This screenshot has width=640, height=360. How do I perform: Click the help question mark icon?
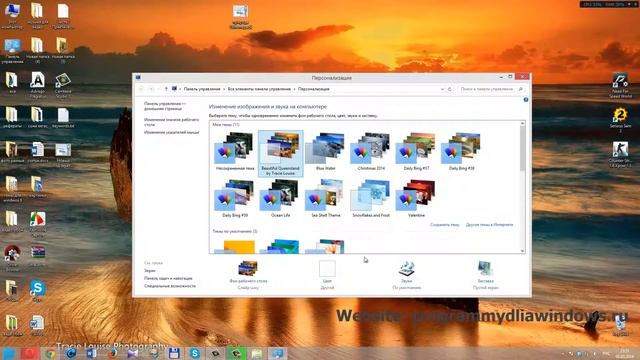[526, 100]
